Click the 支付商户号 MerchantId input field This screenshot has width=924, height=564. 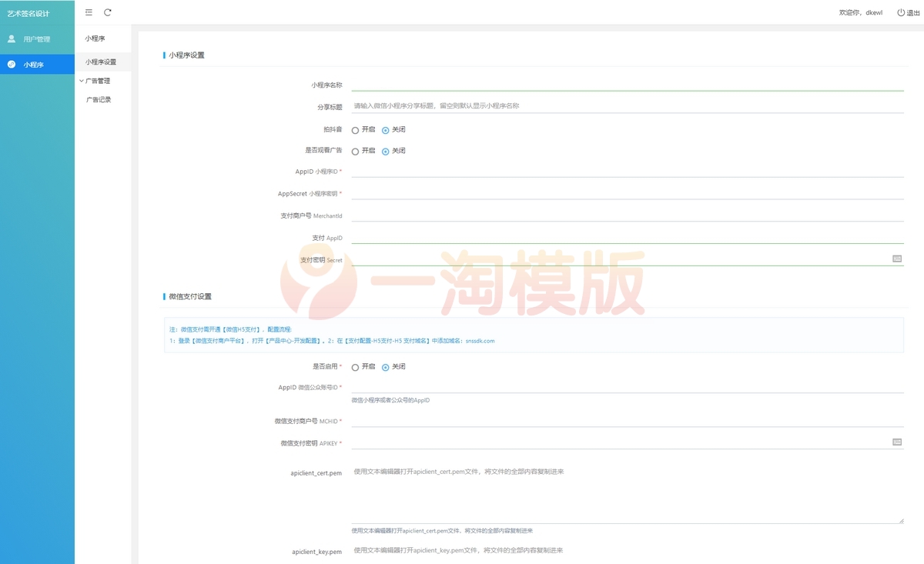tap(628, 215)
